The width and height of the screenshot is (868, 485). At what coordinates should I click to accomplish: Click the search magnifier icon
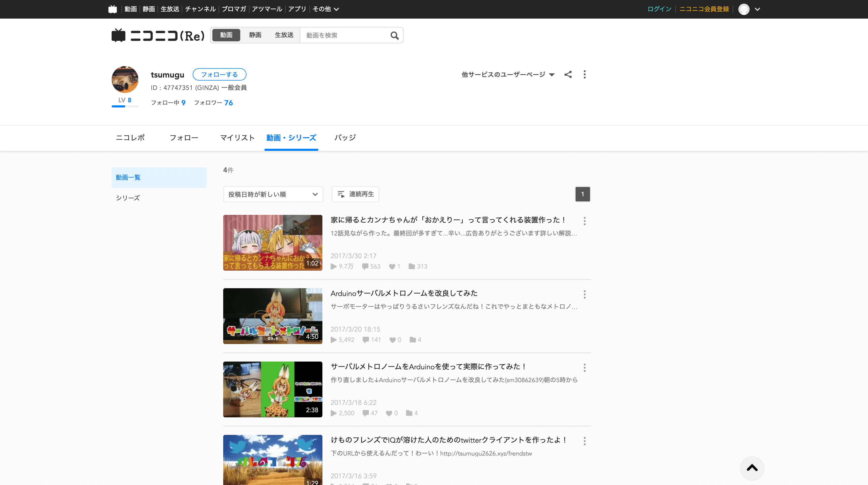(394, 35)
